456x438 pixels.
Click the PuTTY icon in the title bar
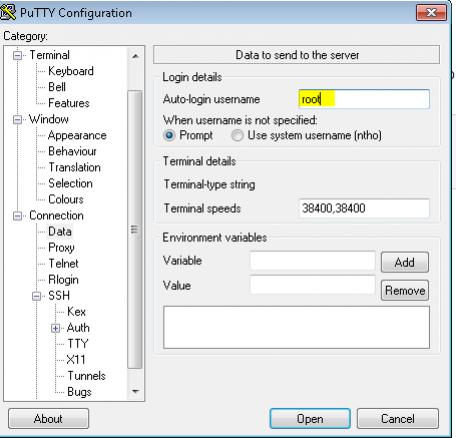point(8,11)
